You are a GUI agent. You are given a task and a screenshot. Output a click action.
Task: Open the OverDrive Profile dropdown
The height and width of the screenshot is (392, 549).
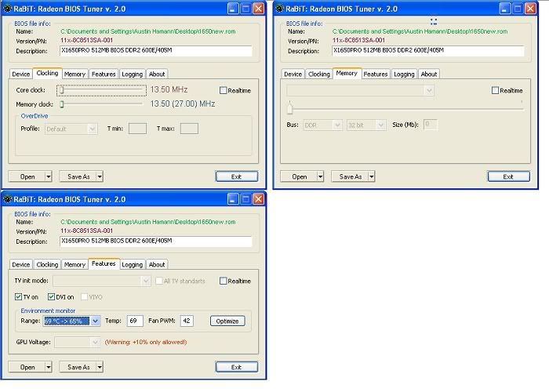(x=92, y=129)
